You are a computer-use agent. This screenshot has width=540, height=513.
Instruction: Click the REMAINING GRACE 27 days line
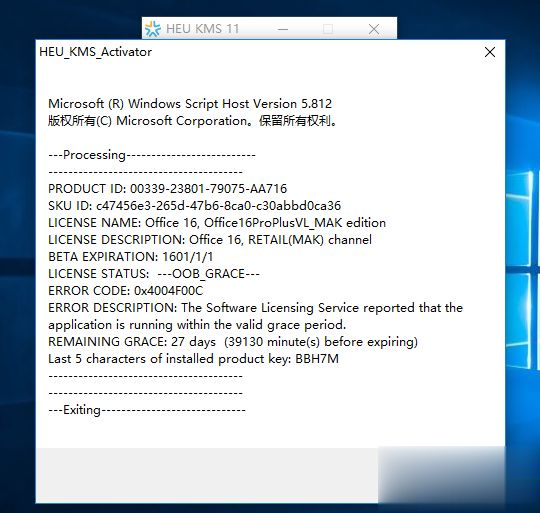233,342
